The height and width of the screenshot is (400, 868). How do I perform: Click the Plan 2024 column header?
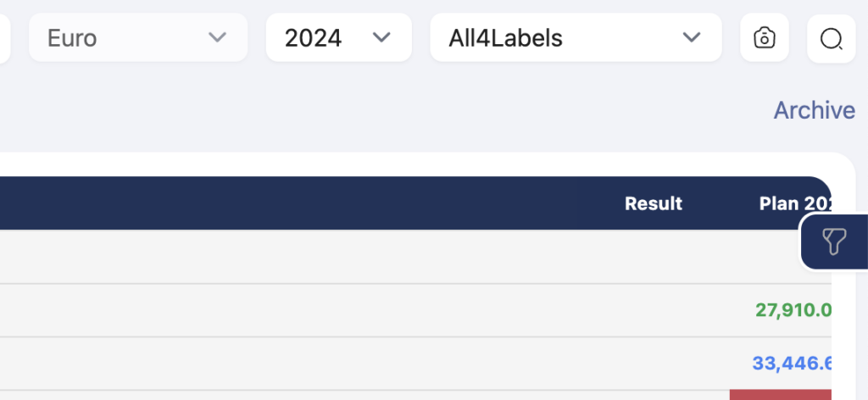pos(795,203)
